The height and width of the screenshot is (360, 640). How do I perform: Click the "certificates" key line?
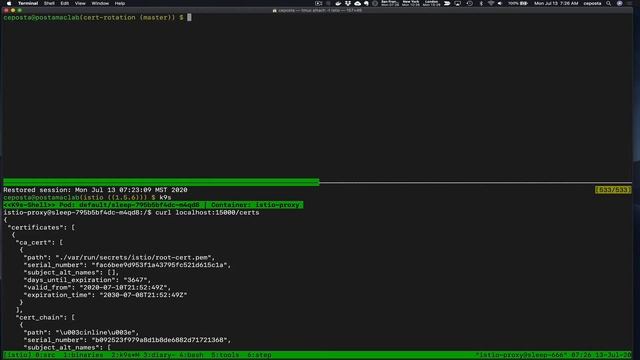coord(41,227)
